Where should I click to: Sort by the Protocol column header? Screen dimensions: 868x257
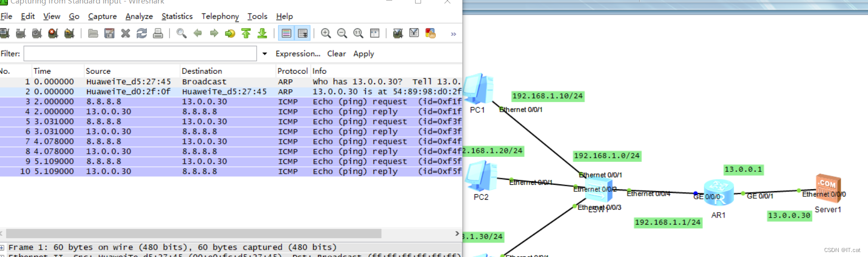pos(293,71)
